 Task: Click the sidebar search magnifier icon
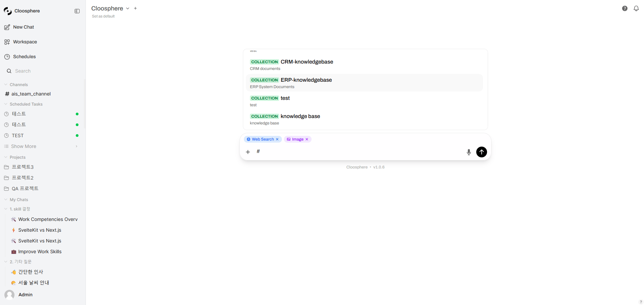coord(9,71)
